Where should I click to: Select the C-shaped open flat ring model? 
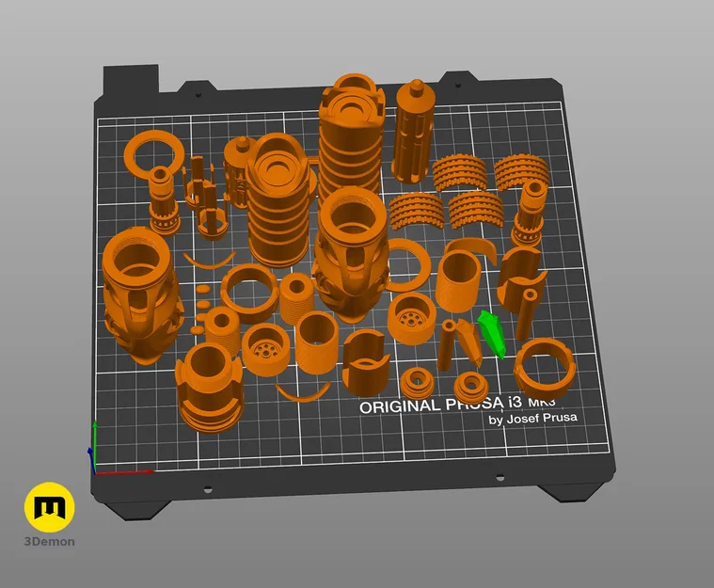click(x=408, y=265)
